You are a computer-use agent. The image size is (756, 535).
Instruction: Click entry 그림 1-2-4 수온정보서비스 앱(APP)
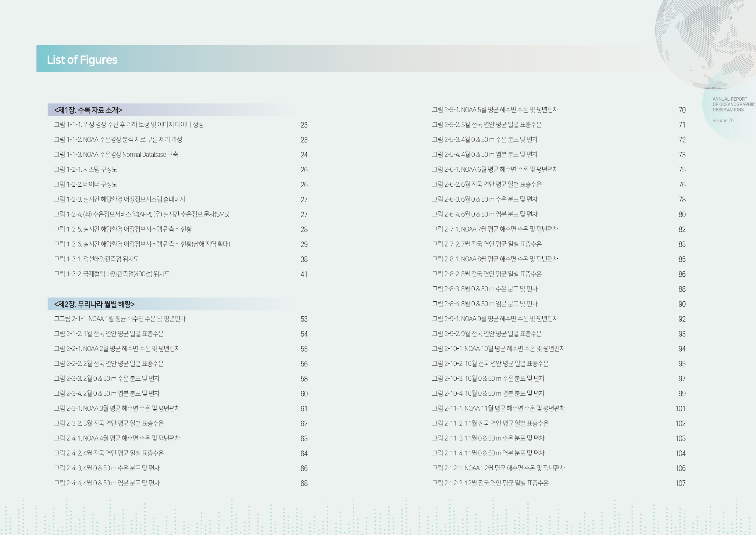141,214
